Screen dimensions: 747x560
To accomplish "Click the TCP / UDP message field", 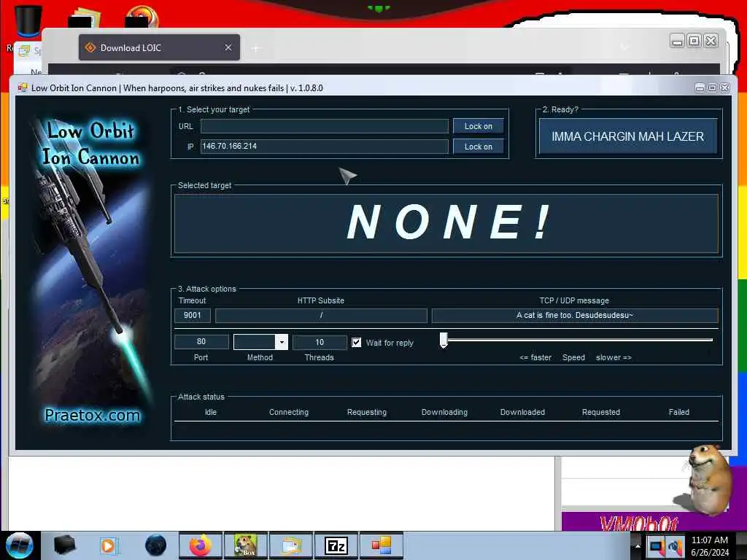I will pyautogui.click(x=575, y=315).
